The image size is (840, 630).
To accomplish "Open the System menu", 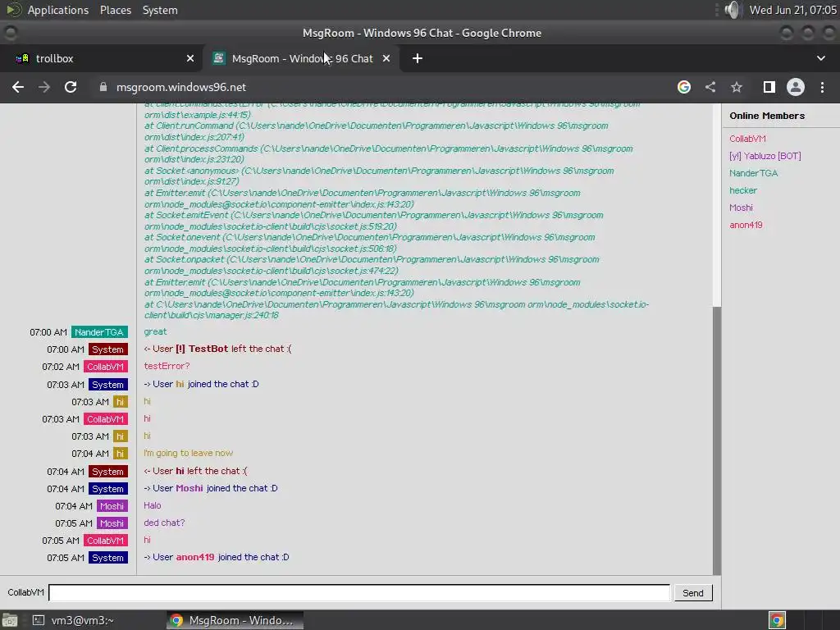I will tap(160, 10).
